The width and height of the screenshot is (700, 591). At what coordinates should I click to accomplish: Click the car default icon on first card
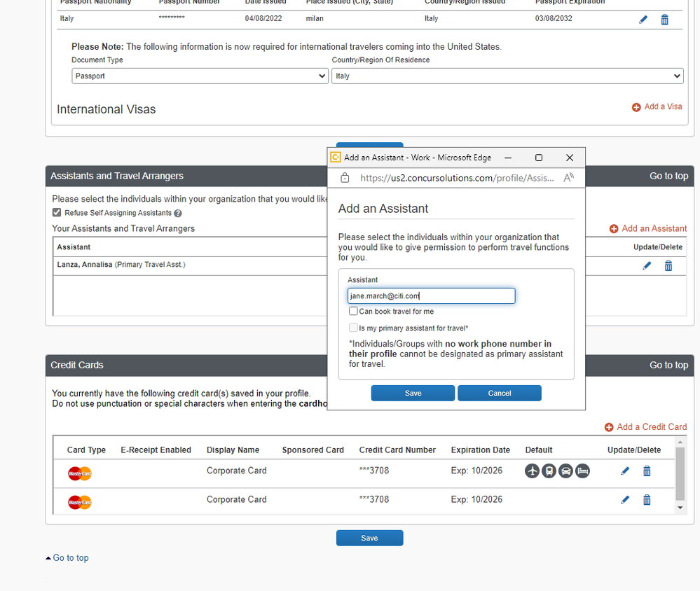click(x=565, y=471)
